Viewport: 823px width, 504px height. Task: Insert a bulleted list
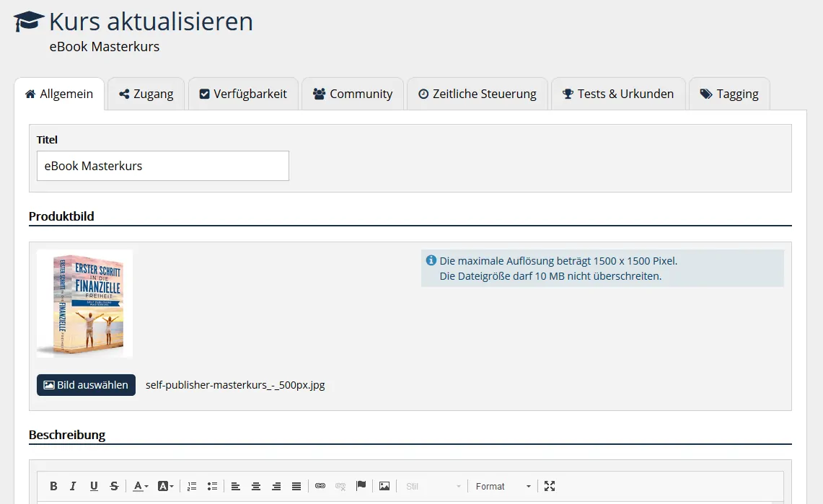(212, 486)
